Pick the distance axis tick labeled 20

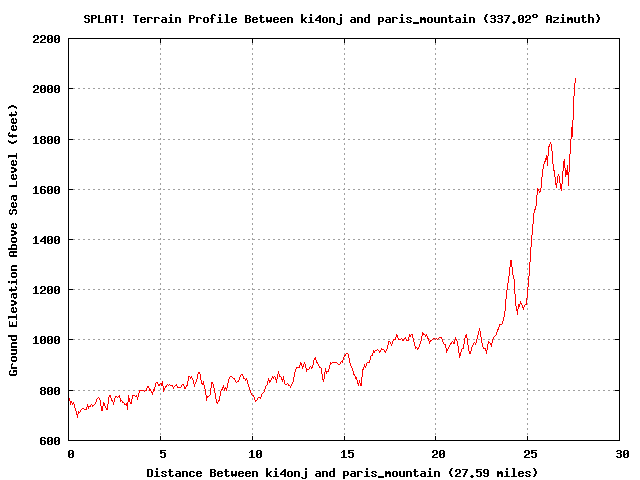(437, 453)
